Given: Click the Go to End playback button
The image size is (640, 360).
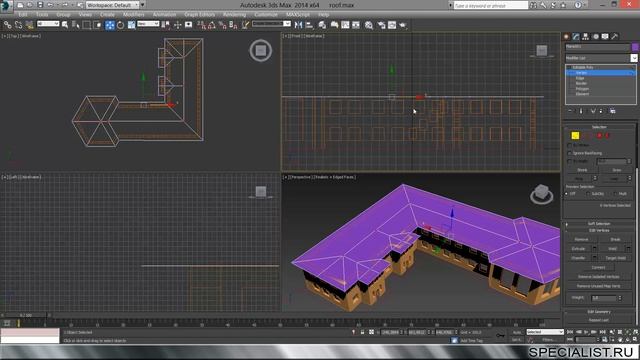Looking at the screenshot, I should coord(602,332).
